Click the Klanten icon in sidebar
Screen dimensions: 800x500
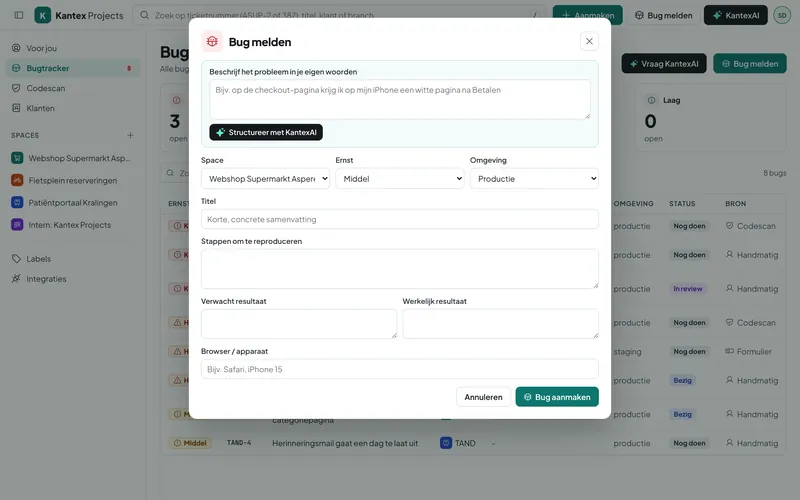click(x=16, y=108)
